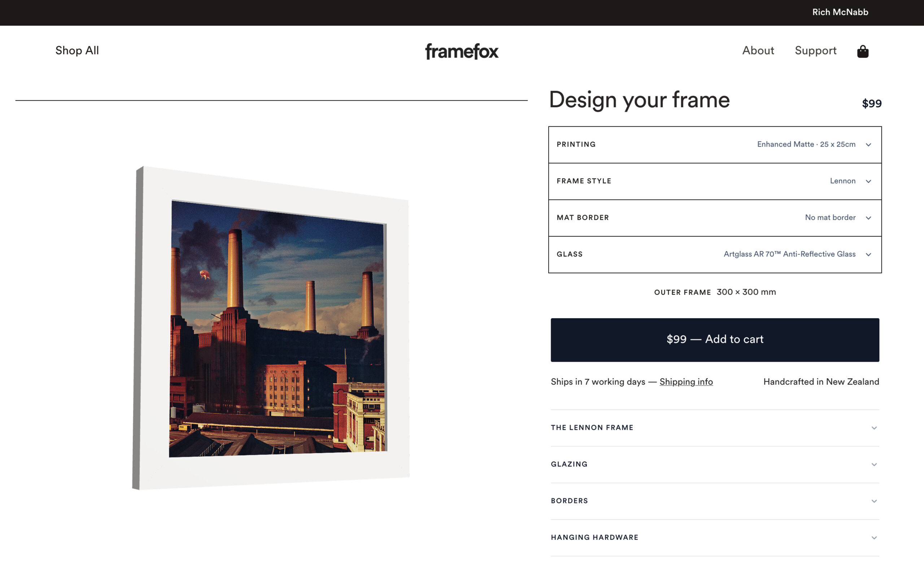This screenshot has width=924, height=578.
Task: Click the Hanging Hardware chevron icon
Action: (x=874, y=538)
